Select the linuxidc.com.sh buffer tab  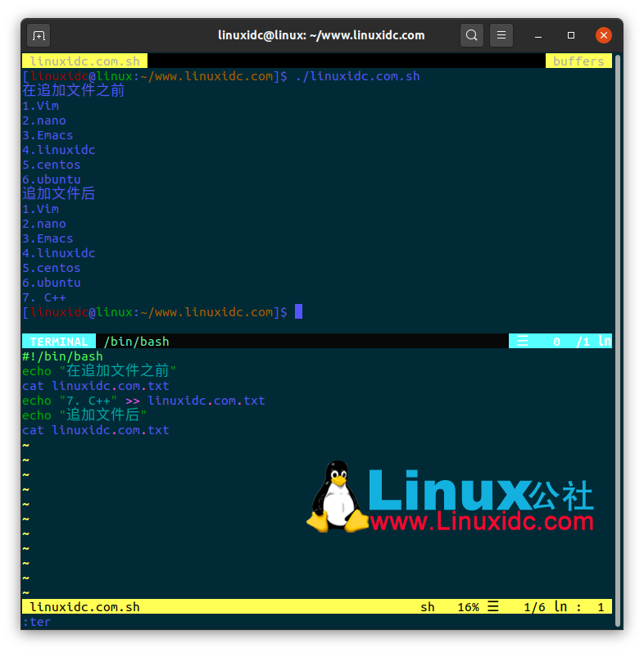(84, 61)
